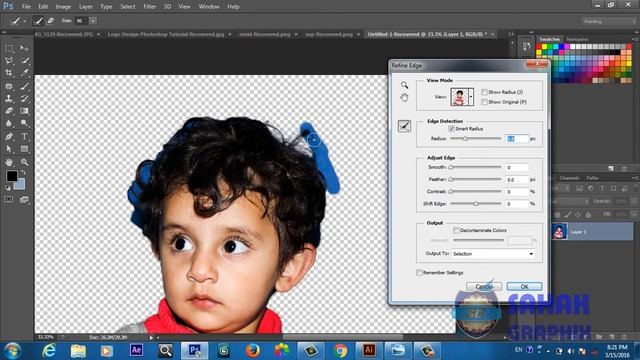Select the Eyedropper tool
The image size is (640, 360).
[24, 73]
